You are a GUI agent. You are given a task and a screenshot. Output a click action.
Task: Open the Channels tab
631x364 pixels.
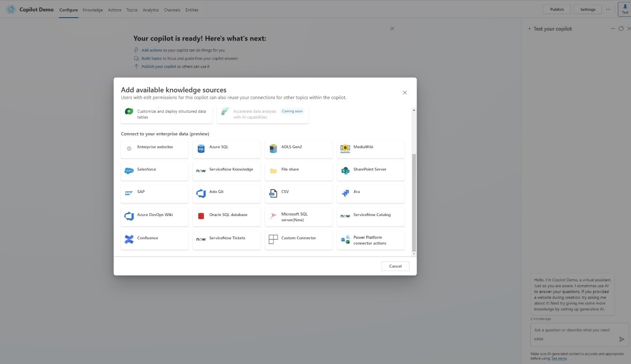pos(172,10)
